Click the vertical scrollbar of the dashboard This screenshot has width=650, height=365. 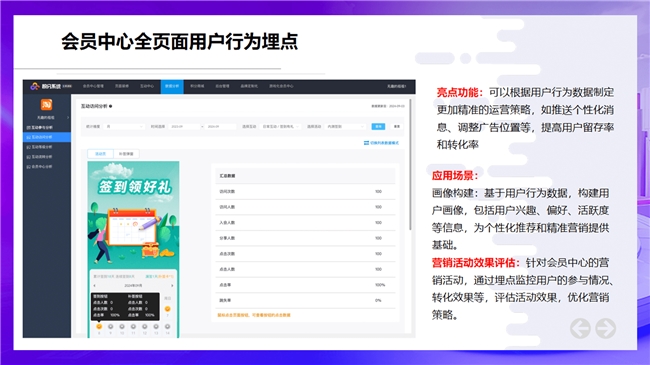coord(410,164)
